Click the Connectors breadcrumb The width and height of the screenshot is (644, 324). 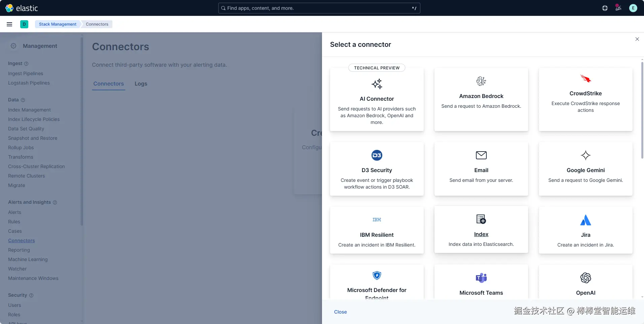point(97,24)
